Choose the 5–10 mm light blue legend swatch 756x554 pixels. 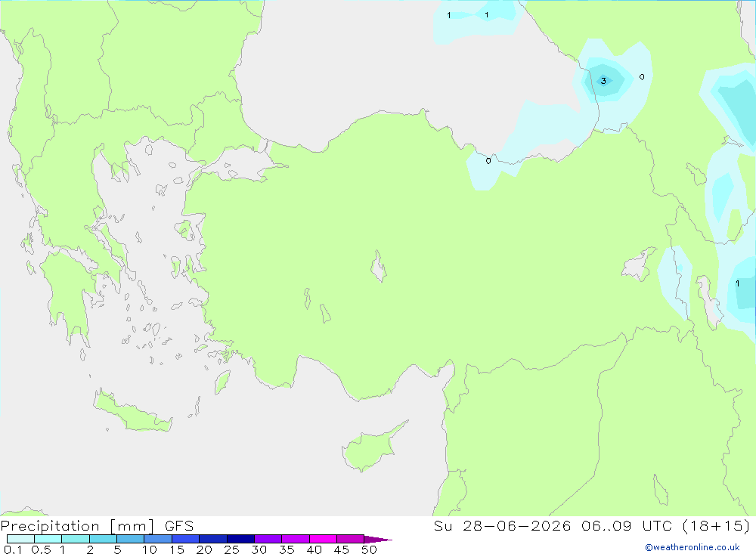(131, 539)
